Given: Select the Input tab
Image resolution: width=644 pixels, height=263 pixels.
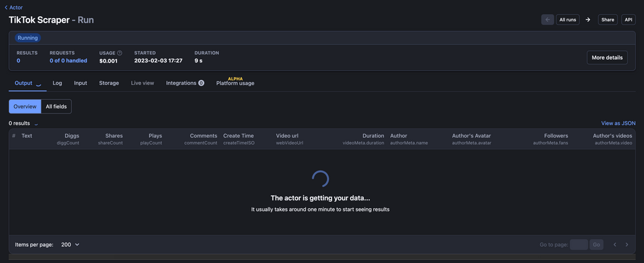Looking at the screenshot, I should [80, 83].
